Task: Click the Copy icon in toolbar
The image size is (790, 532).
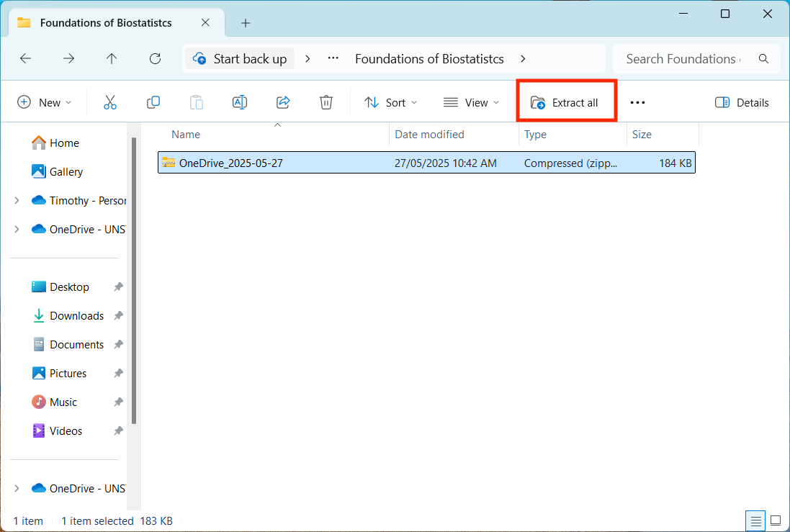Action: pos(153,102)
